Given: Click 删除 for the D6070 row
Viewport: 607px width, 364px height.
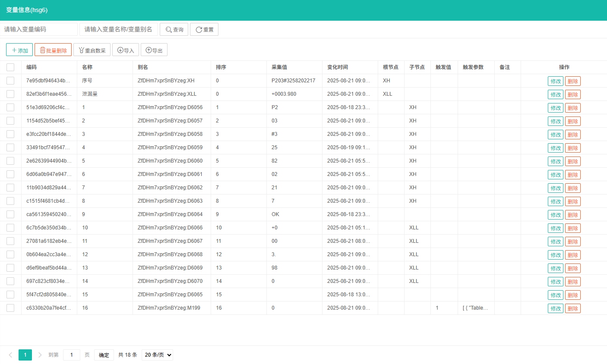Looking at the screenshot, I should click(x=573, y=282).
